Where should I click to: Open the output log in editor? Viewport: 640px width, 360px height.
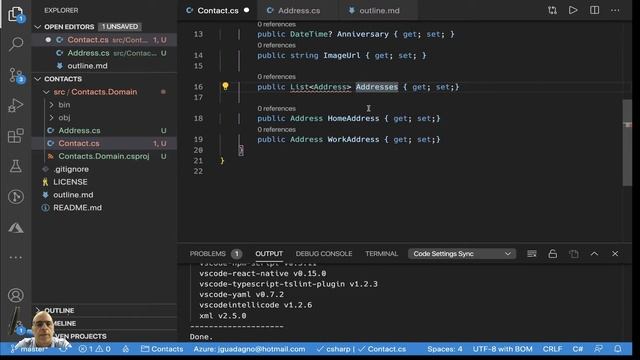tap(573, 254)
